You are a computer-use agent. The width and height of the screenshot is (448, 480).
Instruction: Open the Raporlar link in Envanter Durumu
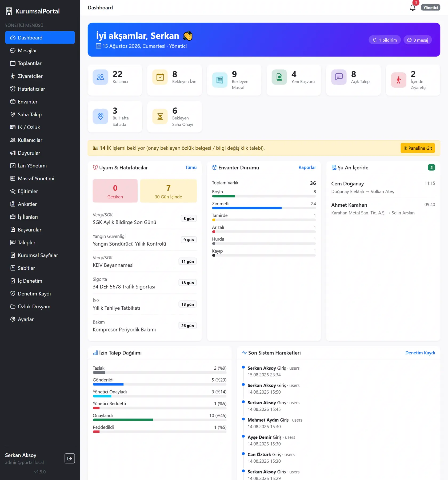tap(307, 167)
